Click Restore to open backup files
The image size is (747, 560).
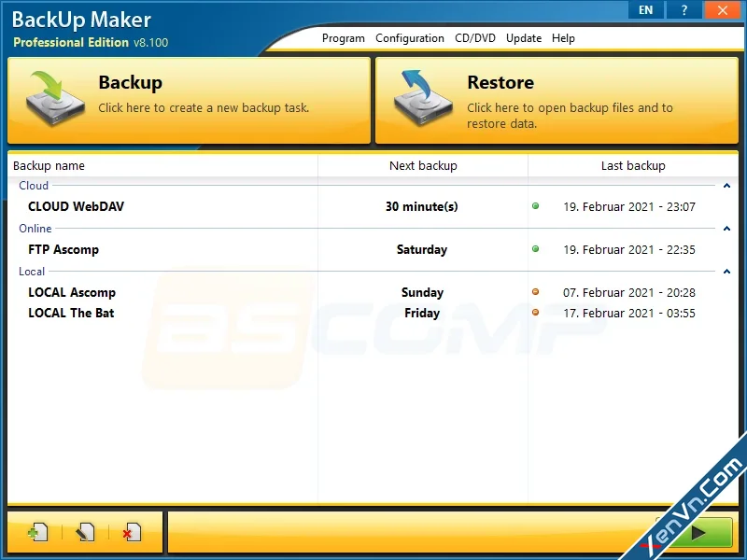pos(557,101)
